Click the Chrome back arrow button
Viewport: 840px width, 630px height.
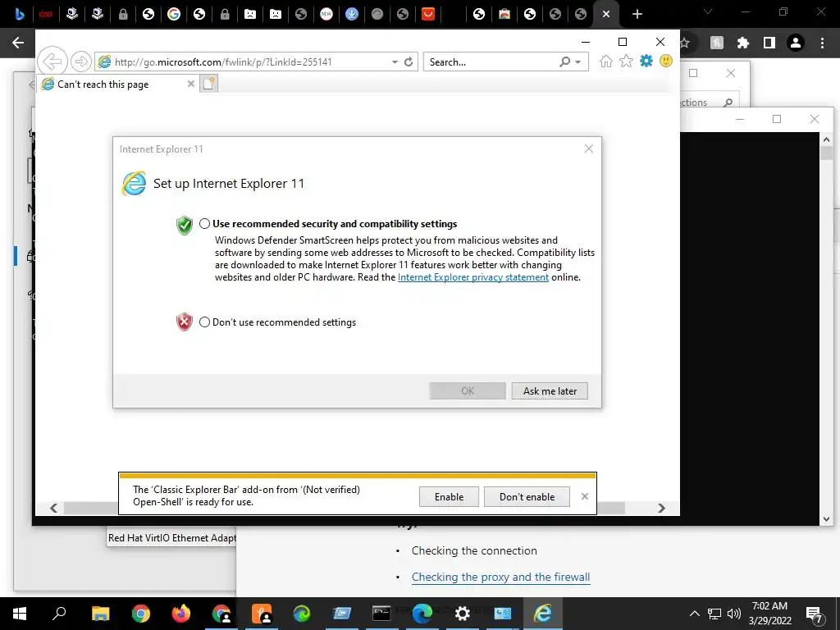pyautogui.click(x=18, y=43)
